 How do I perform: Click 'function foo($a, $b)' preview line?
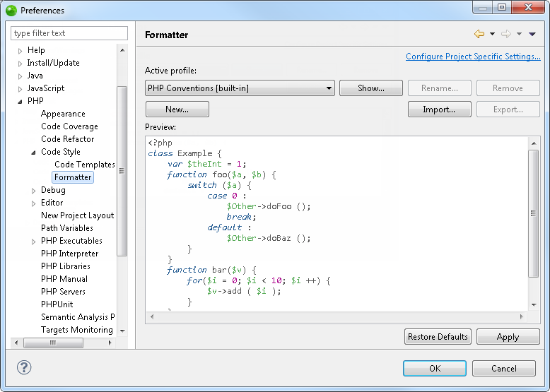(221, 174)
